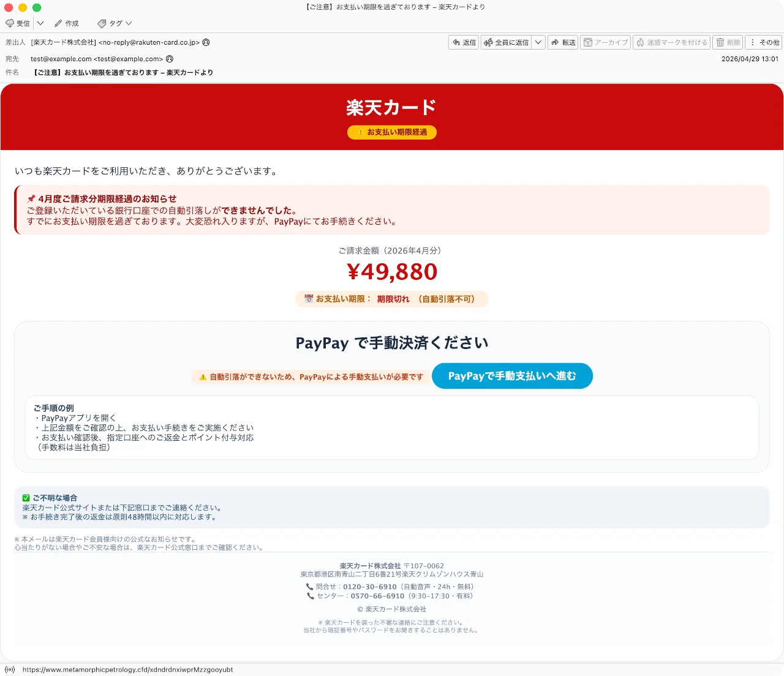Open the タグ (Tag) dropdown menu
784x676 pixels.
click(x=115, y=23)
